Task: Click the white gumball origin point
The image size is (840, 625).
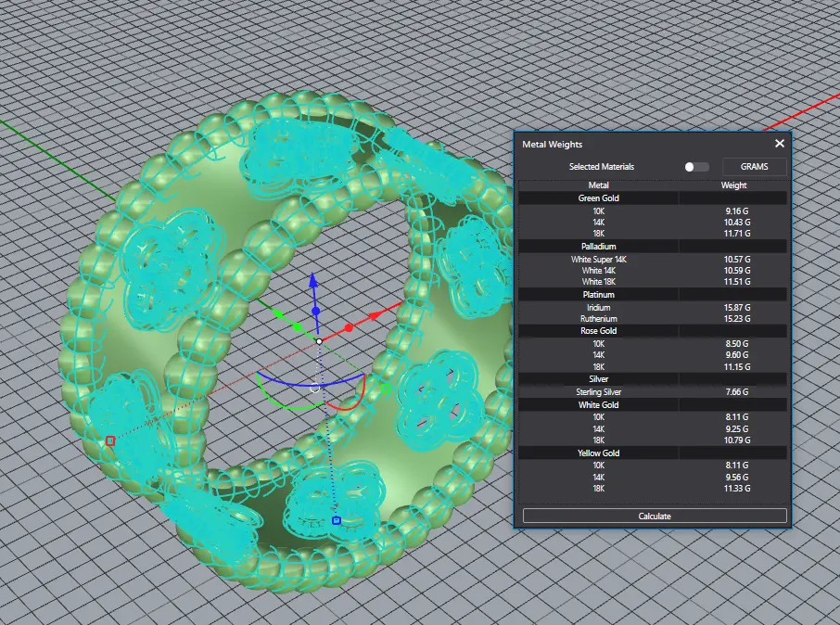Action: 319,341
